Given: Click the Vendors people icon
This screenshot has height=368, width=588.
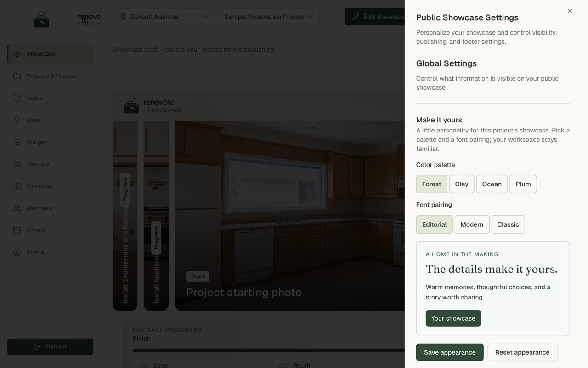Looking at the screenshot, I should [17, 164].
